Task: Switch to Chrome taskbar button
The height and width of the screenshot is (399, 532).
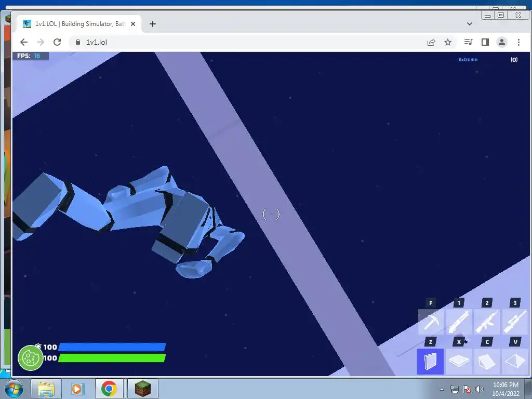Action: click(109, 389)
